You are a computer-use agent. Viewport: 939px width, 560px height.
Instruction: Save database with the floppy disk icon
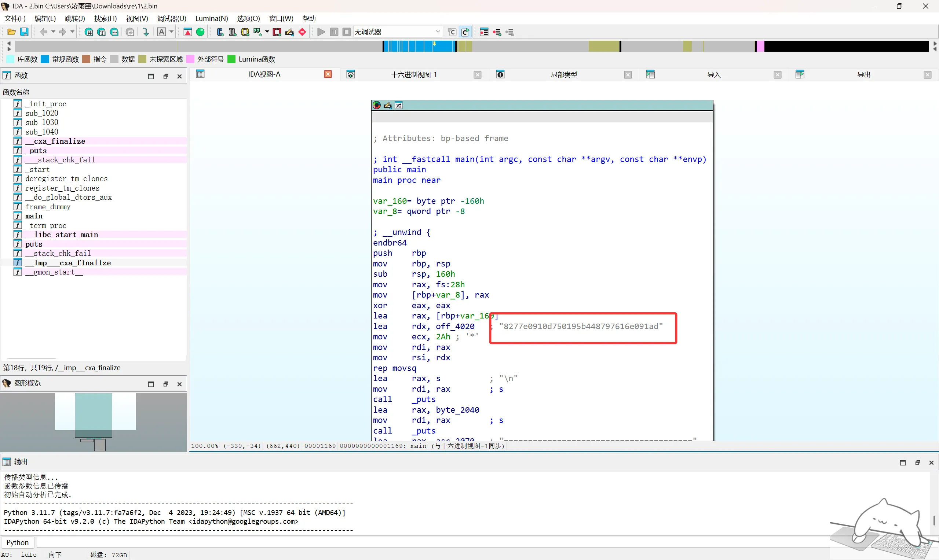24,32
